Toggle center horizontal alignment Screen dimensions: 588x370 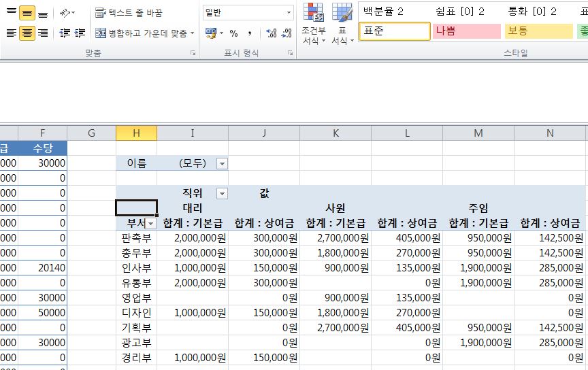tap(27, 33)
